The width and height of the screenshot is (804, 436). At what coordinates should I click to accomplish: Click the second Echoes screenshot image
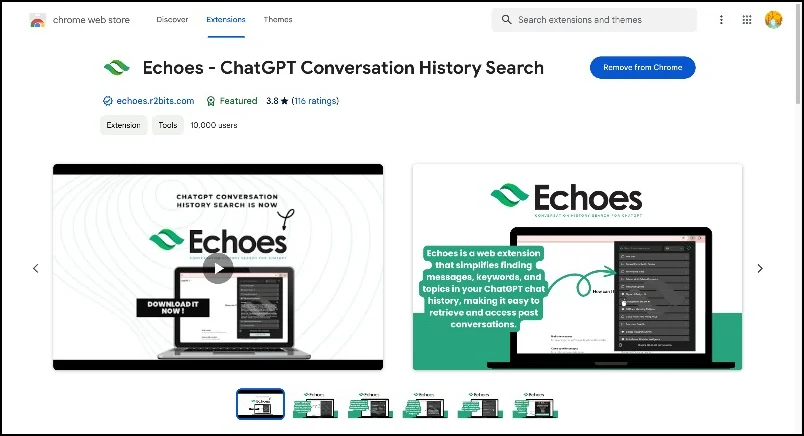tap(577, 267)
